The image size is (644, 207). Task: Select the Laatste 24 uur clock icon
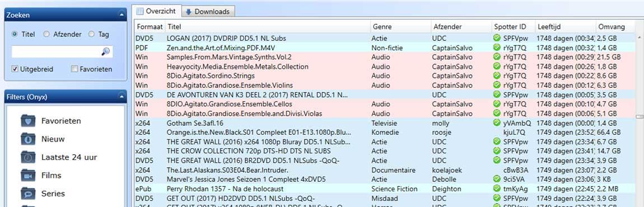29,157
